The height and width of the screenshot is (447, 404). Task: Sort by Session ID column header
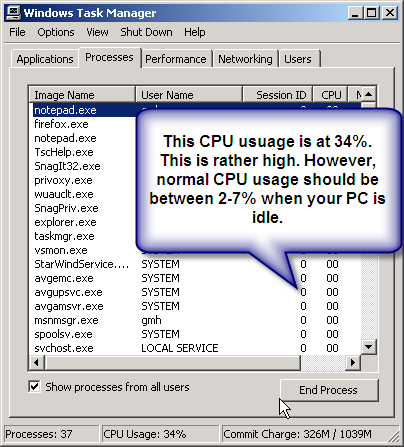click(x=278, y=95)
